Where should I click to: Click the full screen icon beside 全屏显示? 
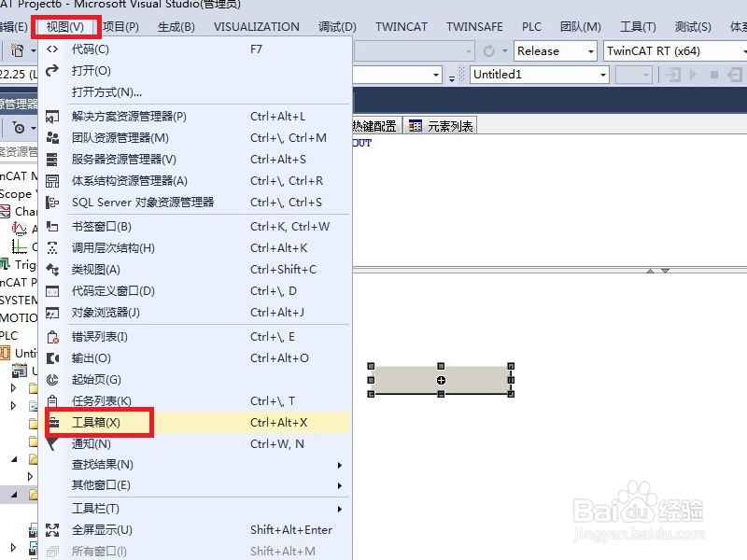(x=52, y=530)
